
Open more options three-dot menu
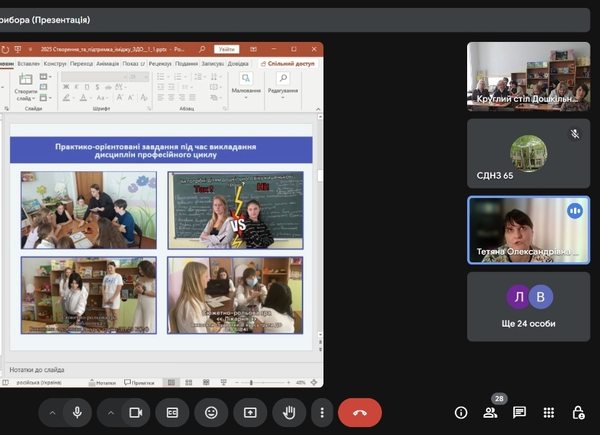click(321, 412)
